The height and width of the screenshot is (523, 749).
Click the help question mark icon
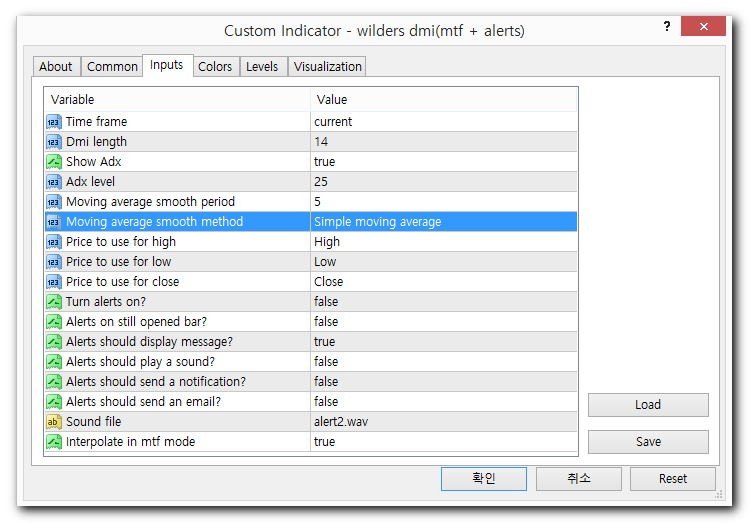click(x=667, y=27)
